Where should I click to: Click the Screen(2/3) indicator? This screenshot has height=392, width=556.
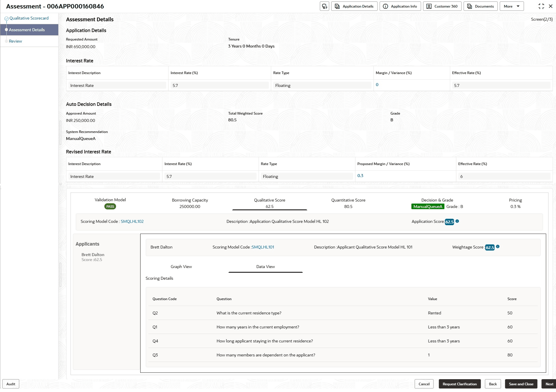pyautogui.click(x=542, y=19)
